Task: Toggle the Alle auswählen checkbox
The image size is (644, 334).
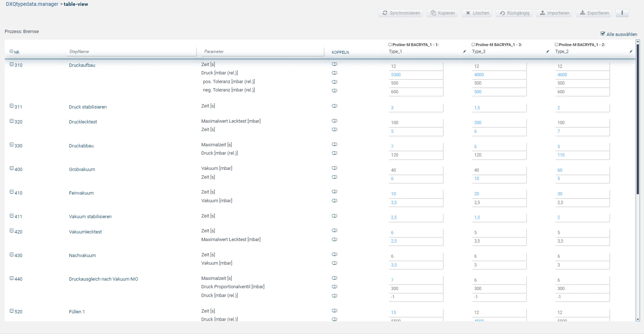Action: [x=603, y=34]
